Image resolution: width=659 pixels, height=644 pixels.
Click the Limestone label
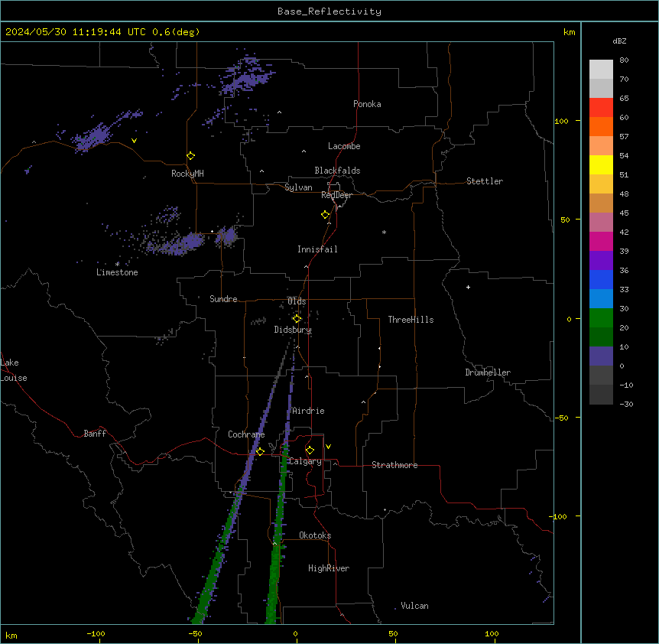pos(117,272)
